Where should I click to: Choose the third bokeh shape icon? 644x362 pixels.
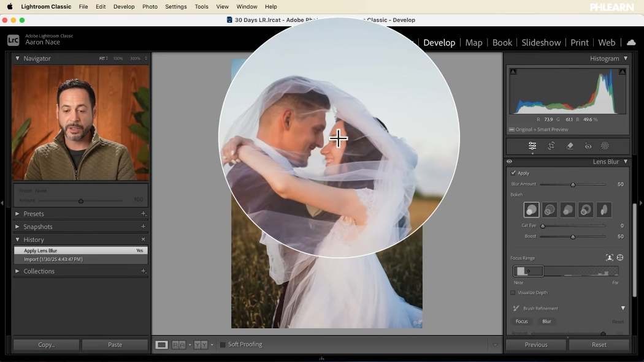tap(567, 210)
